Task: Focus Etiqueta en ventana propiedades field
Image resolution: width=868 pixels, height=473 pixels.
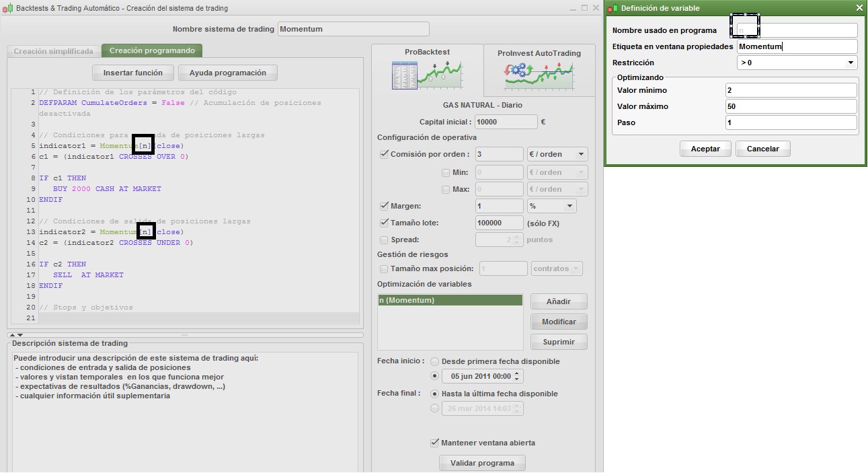Action: [x=797, y=46]
